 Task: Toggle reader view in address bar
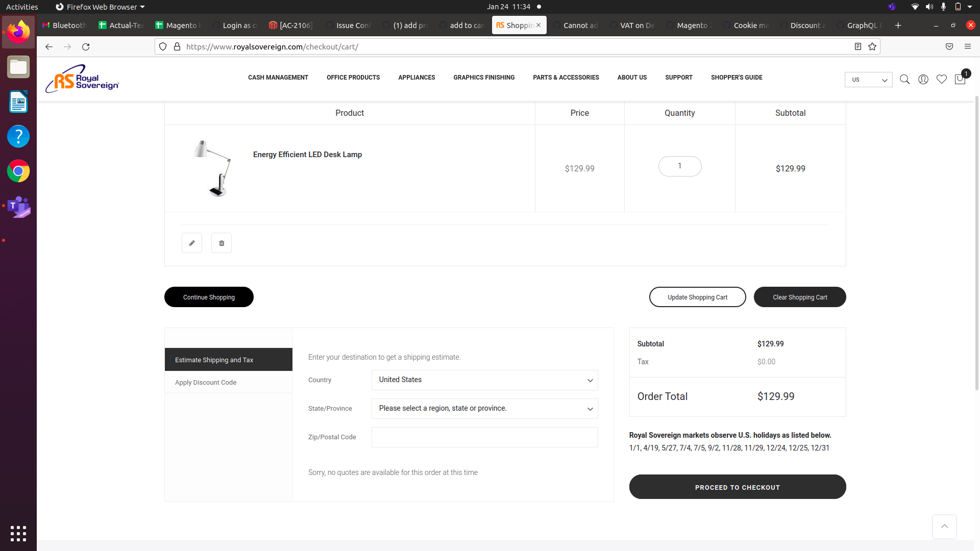click(x=857, y=46)
